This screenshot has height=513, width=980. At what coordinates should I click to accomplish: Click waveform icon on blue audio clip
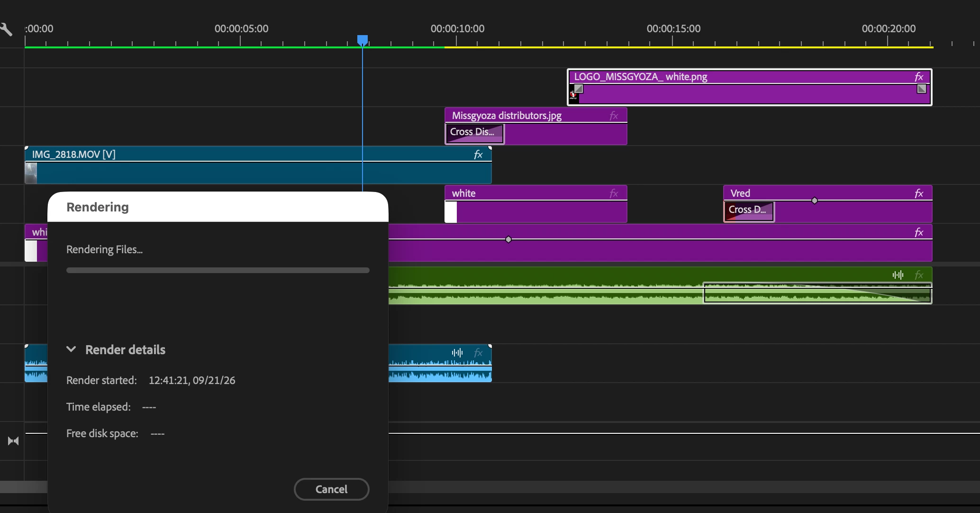(x=457, y=353)
